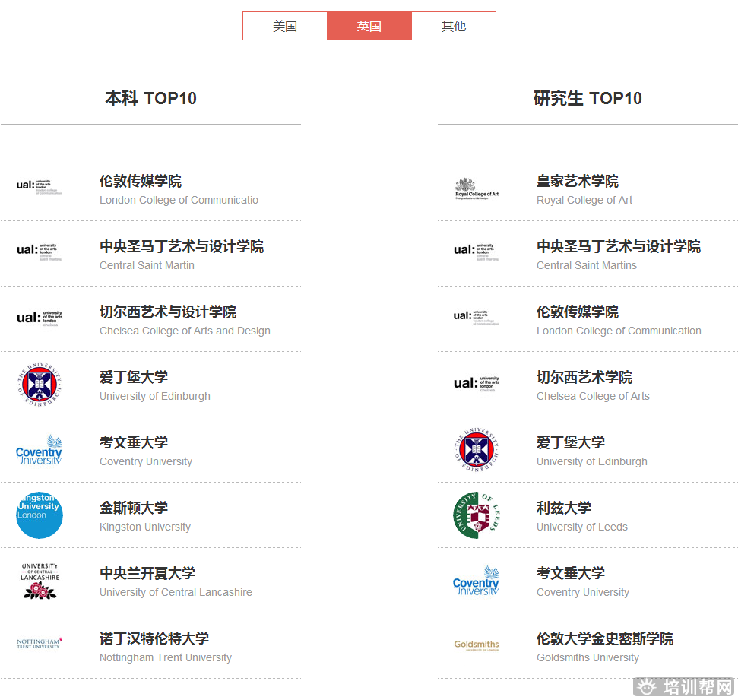Open 中央圣马丁艺术与设计学院 in the 本科 TOP10 list
This screenshot has height=700, width=738.
[x=182, y=246]
